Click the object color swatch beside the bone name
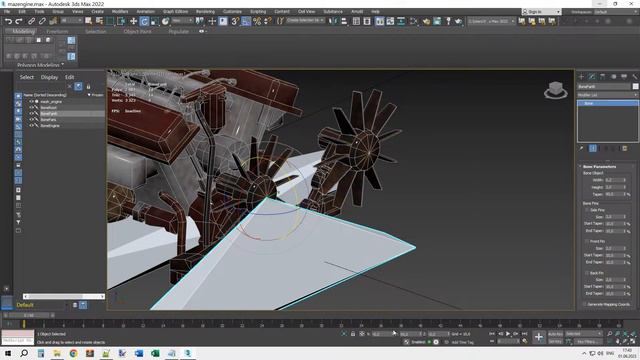 [635, 86]
